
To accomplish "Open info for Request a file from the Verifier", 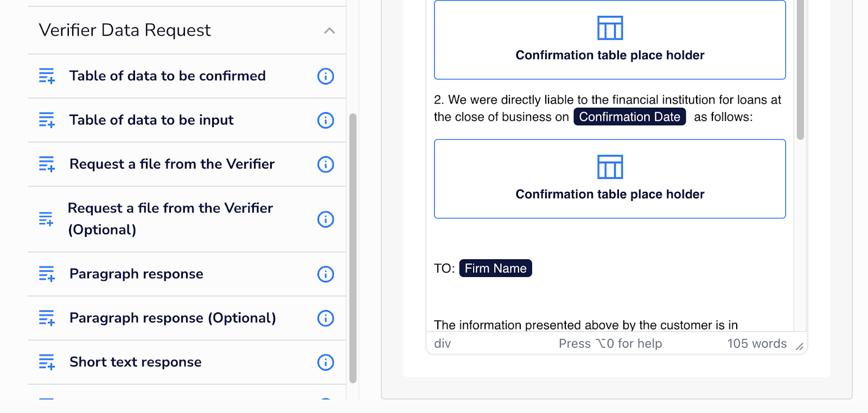I will coord(325,164).
